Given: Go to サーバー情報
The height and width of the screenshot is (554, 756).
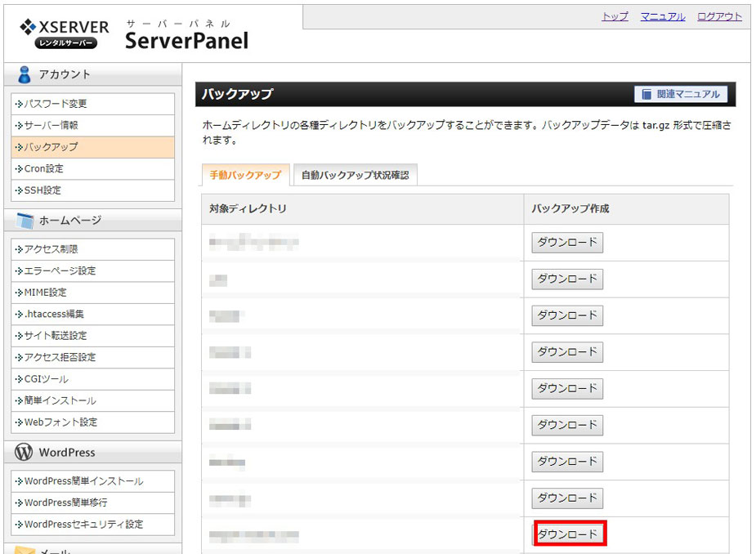Looking at the screenshot, I should click(92, 125).
